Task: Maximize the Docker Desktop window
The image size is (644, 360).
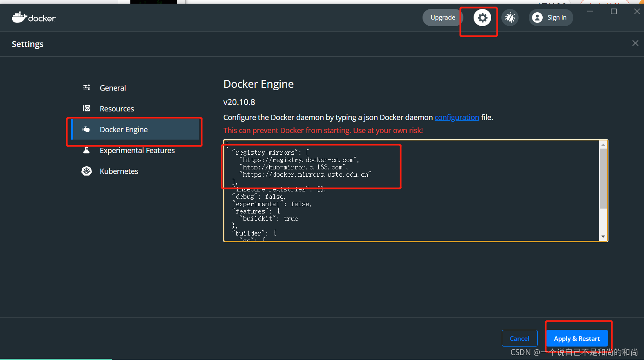Action: pos(613,11)
